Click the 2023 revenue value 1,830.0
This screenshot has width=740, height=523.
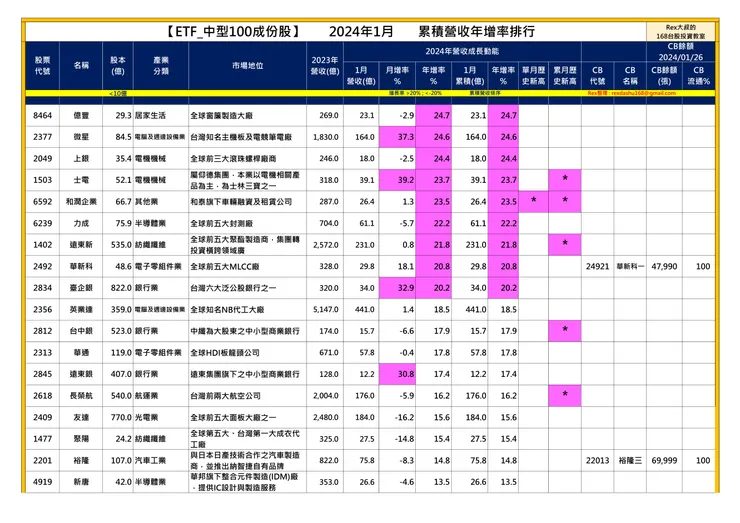[x=326, y=137]
